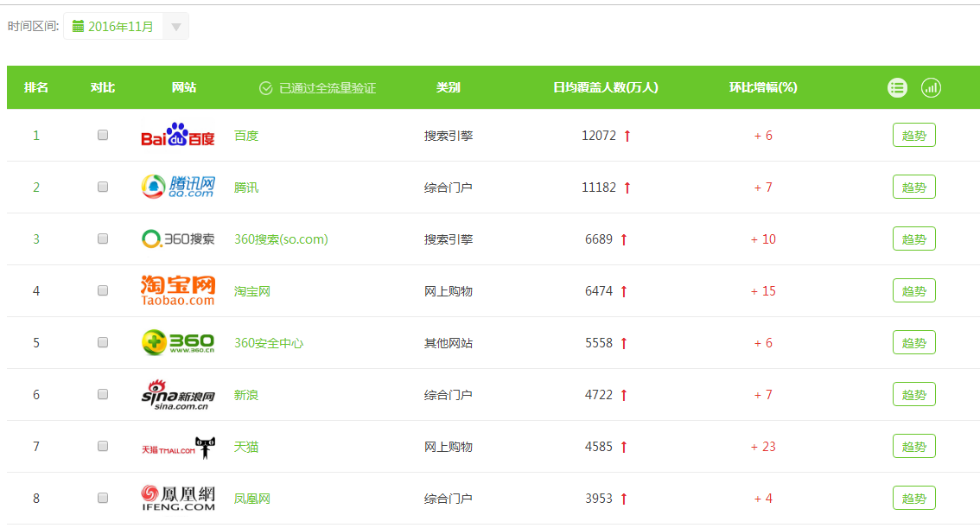Click the 3953 coverage value
980x528 pixels.
click(x=599, y=499)
